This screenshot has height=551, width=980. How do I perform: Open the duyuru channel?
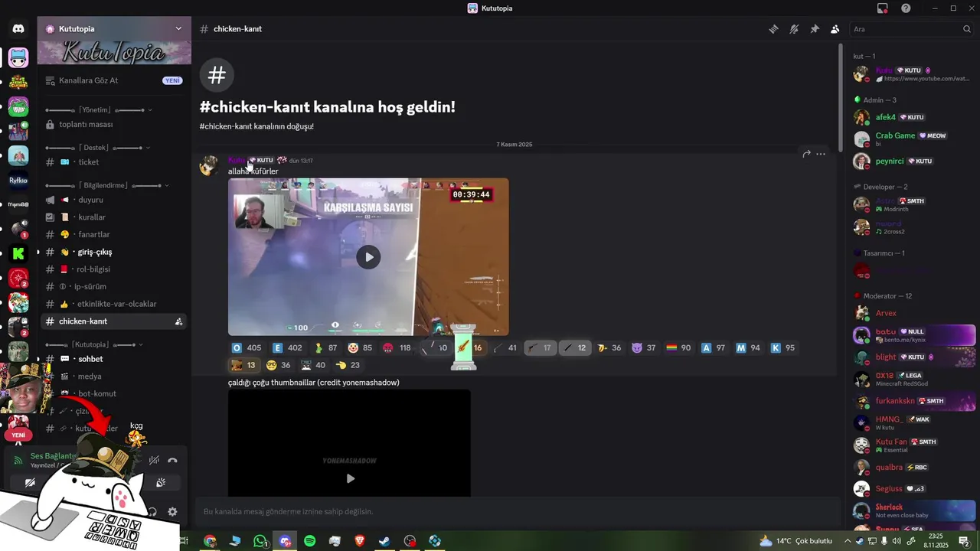[x=113, y=200]
